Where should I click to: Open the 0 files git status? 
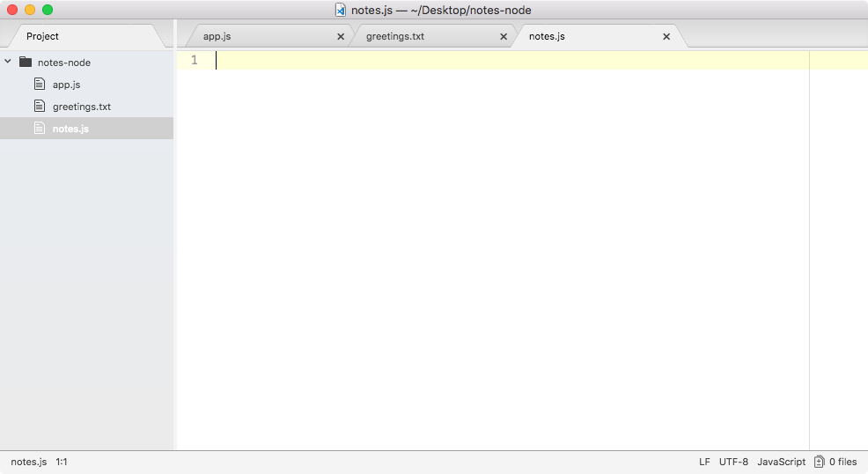842,462
